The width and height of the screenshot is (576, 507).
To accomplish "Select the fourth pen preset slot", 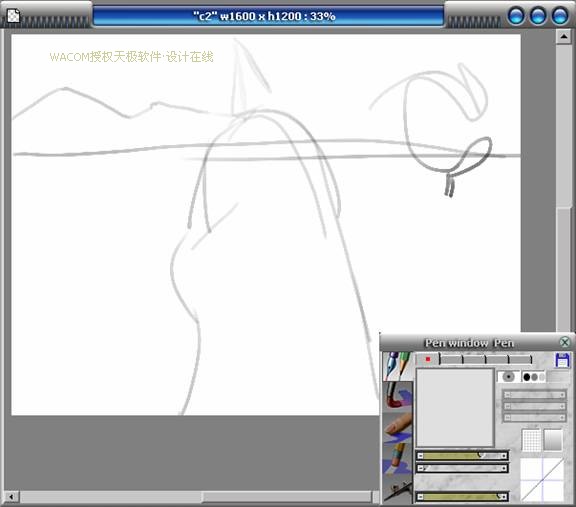I will (497, 359).
